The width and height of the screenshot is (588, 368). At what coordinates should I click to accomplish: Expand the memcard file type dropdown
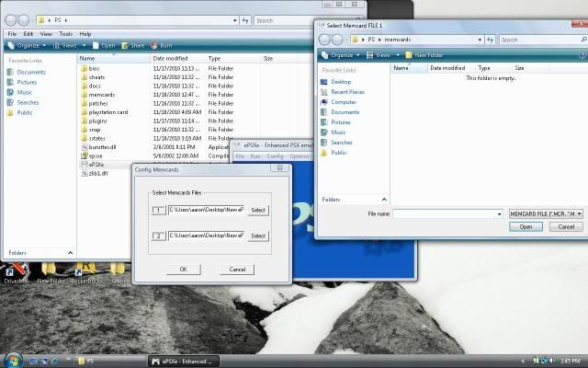pos(544,213)
